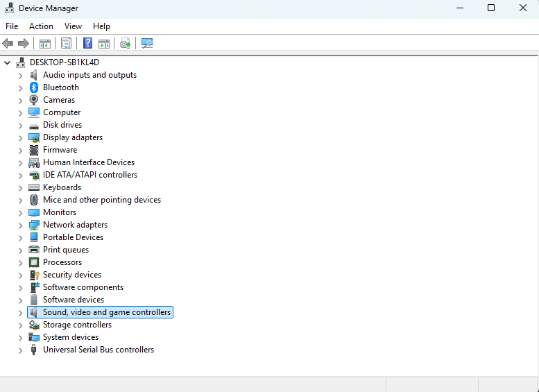Screen dimensions: 539x392
Task: Click Show/Hide console tree toolbar icon
Action: [x=45, y=43]
